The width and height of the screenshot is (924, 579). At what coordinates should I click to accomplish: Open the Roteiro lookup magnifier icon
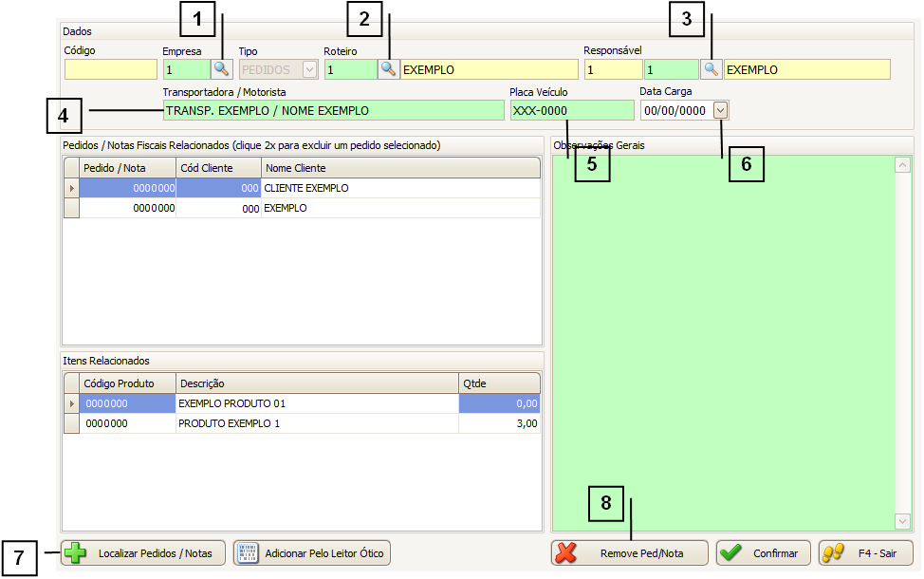(388, 69)
